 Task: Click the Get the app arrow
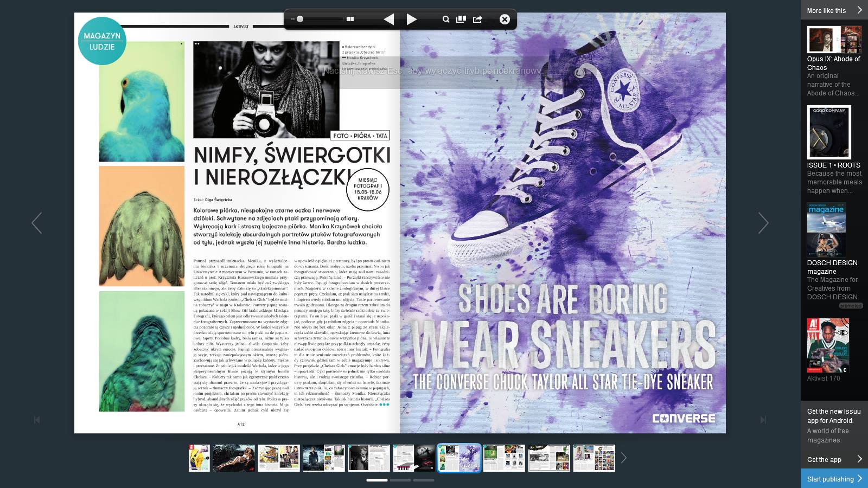coord(859,459)
